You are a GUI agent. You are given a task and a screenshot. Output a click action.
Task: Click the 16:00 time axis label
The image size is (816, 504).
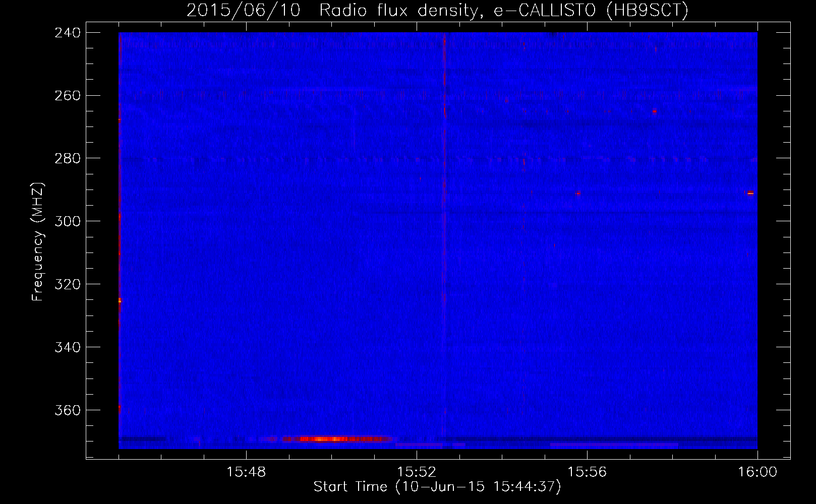point(757,472)
